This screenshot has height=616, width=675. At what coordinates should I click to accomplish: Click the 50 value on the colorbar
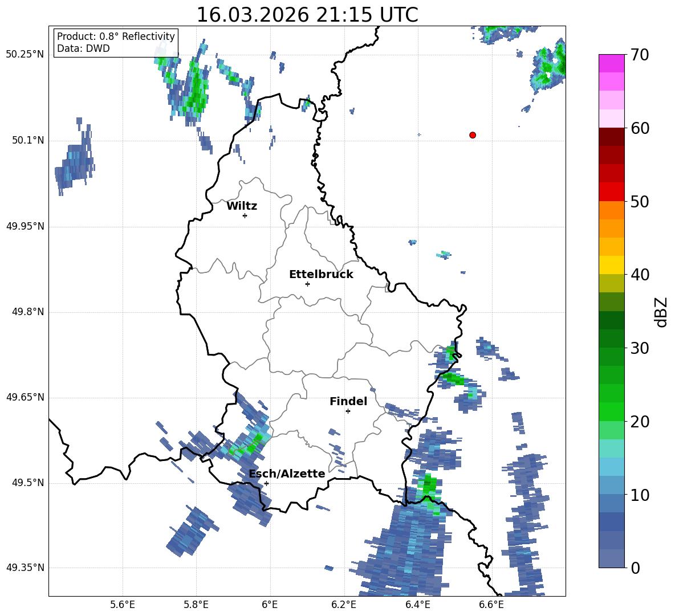tap(640, 201)
